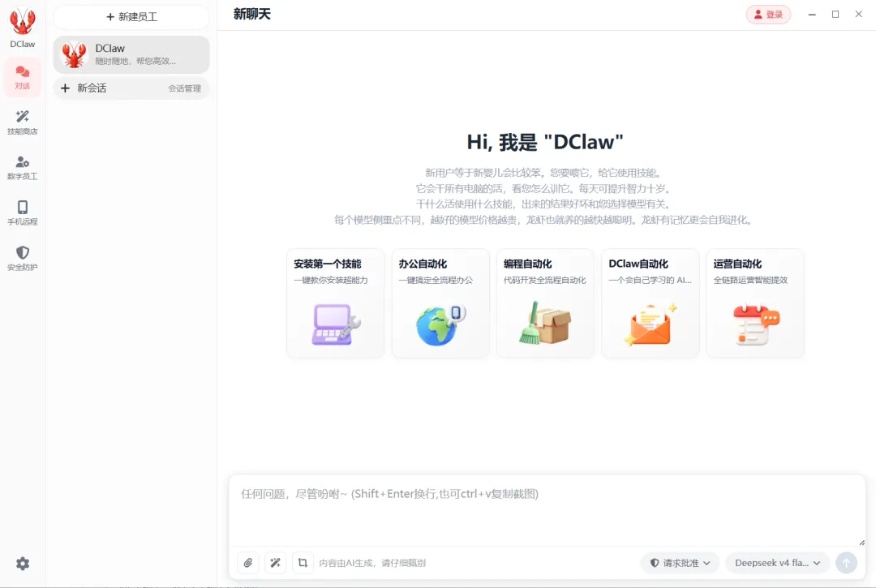Image resolution: width=876 pixels, height=588 pixels.
Task: Click the Hi, 我是 "DClaw" heading
Action: (545, 142)
